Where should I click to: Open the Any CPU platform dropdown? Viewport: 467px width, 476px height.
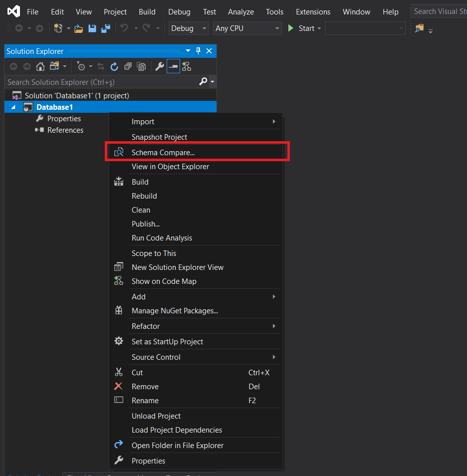click(247, 28)
